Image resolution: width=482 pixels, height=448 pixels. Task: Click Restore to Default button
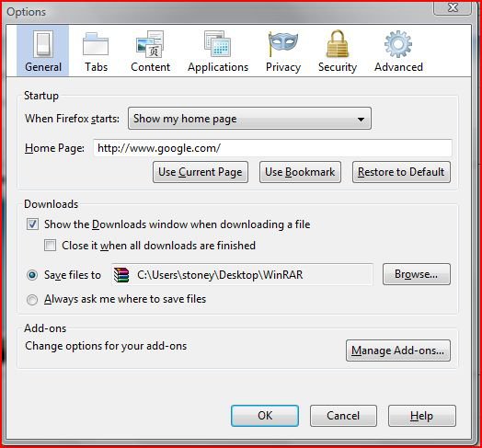pos(401,172)
